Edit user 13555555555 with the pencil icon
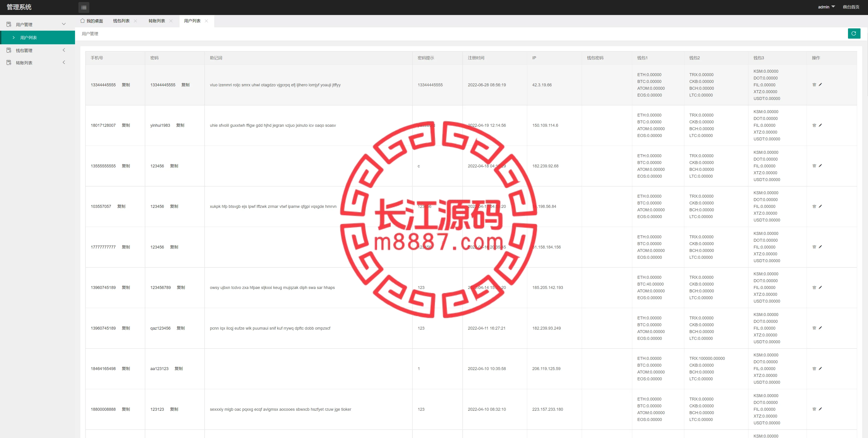Image resolution: width=868 pixels, height=438 pixels. pos(820,166)
